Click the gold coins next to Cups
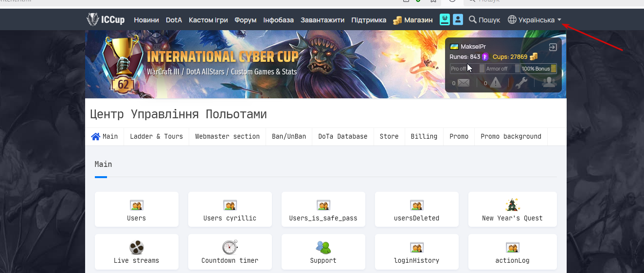 534,57
